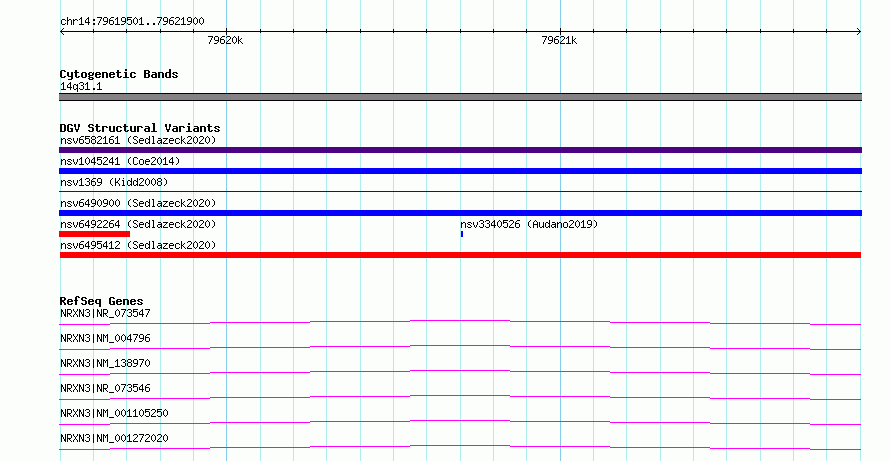Click nsv6490900 (Sedlazeck2020) variant label
The width and height of the screenshot is (890, 461).
[138, 203]
